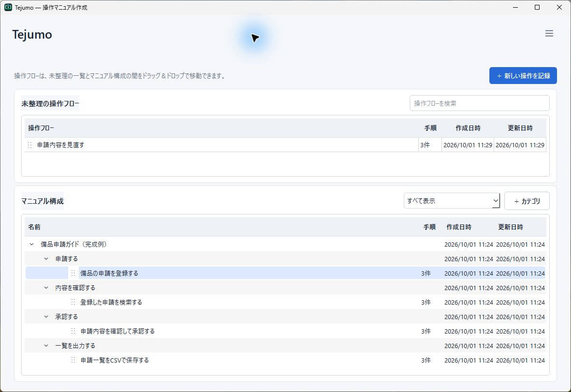Click the 2026/10/01 11:29 creation date cell

tap(468, 145)
